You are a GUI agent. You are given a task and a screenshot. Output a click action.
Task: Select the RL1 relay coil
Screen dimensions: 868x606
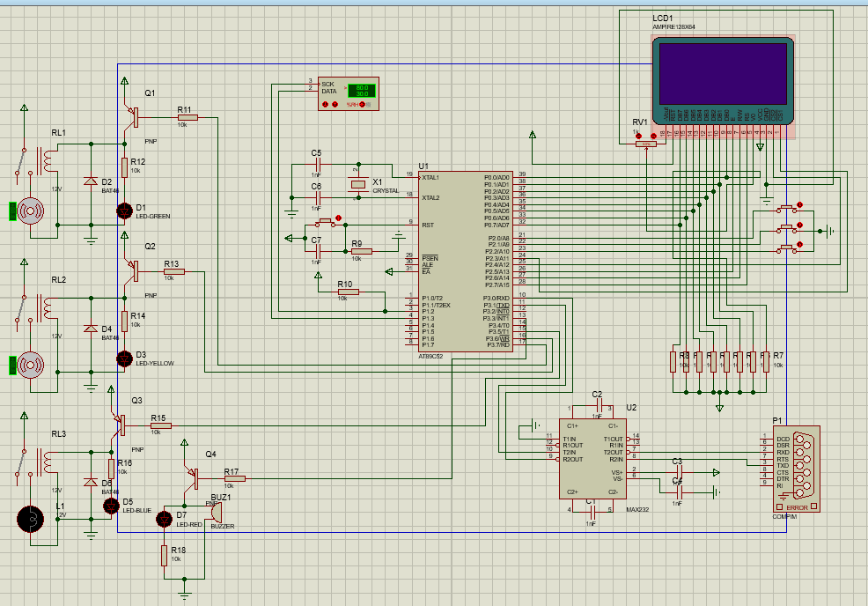[46, 160]
